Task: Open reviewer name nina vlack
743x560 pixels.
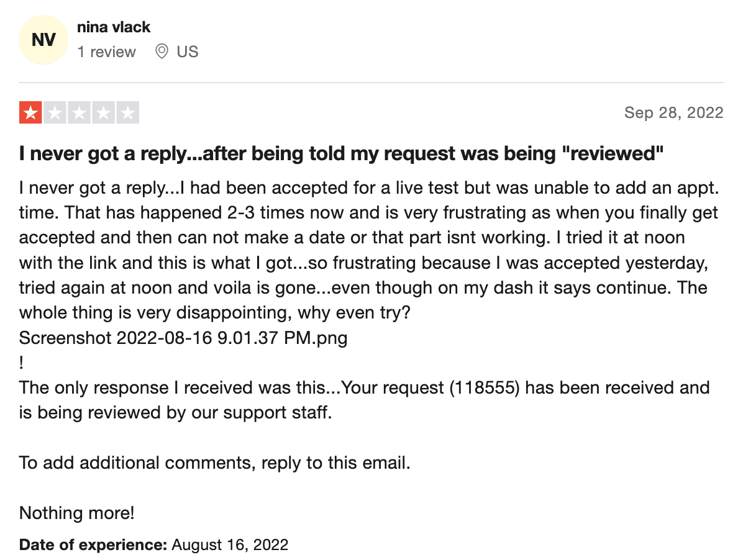Action: 114,27
